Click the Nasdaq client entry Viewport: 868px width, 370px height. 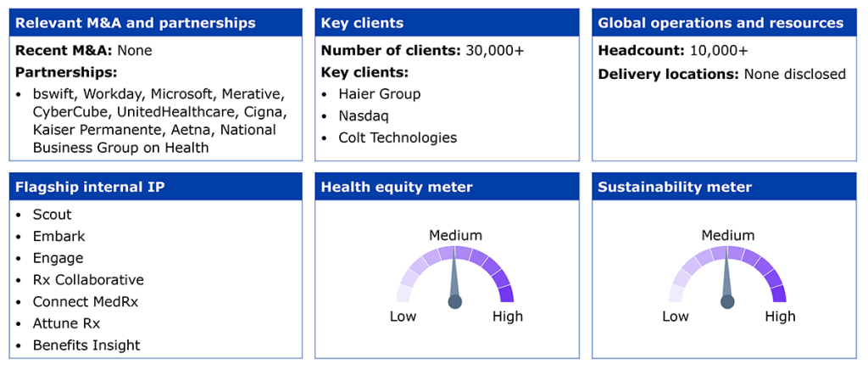pyautogui.click(x=364, y=115)
